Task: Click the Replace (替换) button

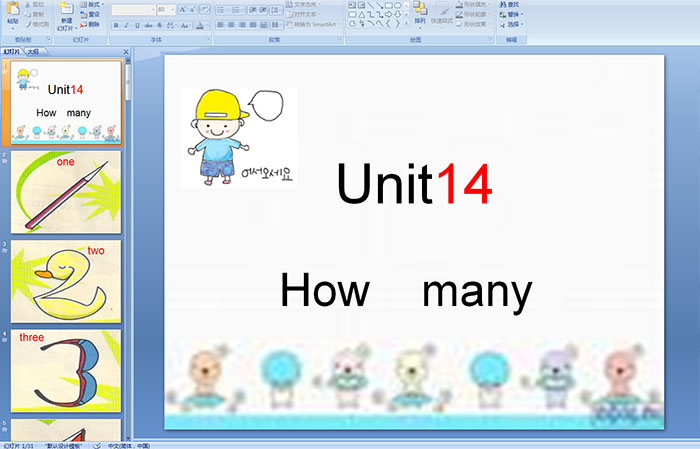Action: pos(511,14)
